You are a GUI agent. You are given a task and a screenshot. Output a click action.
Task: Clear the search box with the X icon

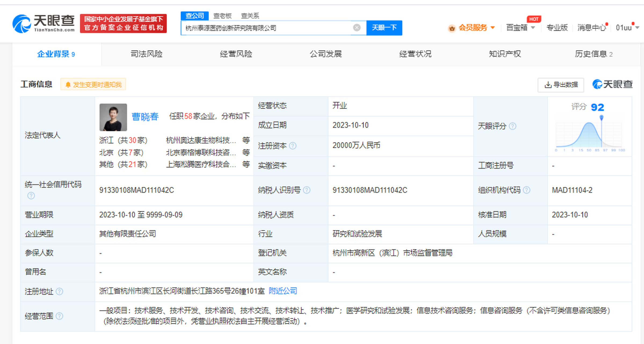[357, 27]
